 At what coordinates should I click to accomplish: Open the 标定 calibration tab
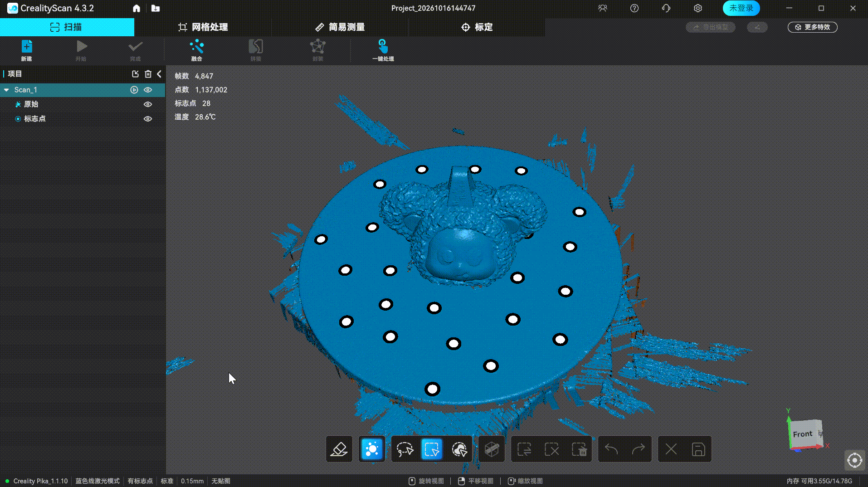[x=477, y=27]
